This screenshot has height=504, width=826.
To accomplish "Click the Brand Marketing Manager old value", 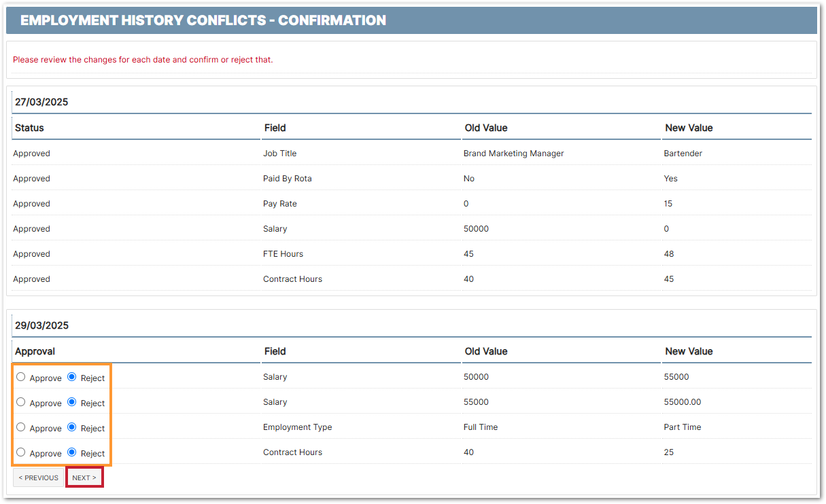I will 513,154.
